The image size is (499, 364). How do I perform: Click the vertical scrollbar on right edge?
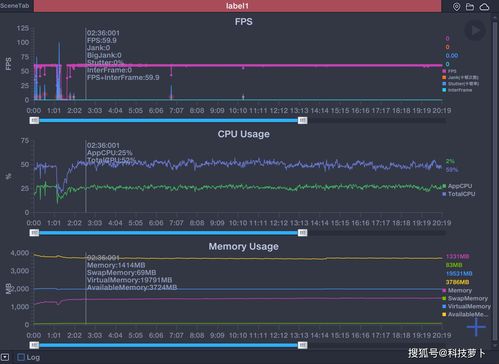(x=495, y=180)
